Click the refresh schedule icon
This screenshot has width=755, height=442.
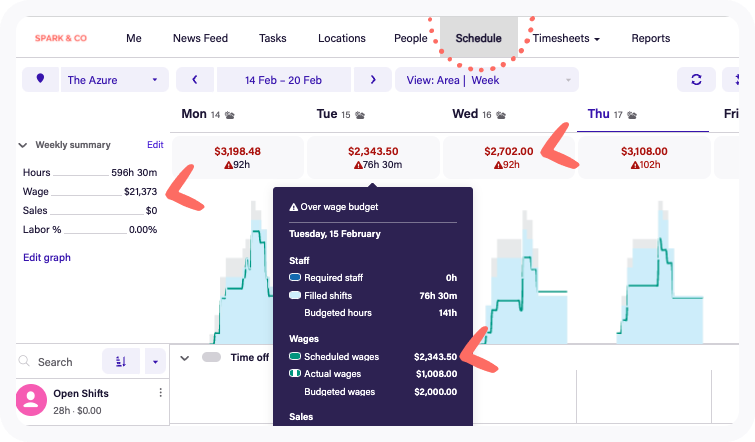(x=696, y=79)
